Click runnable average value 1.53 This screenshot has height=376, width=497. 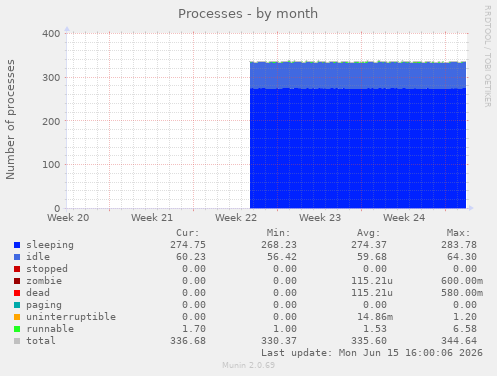(375, 329)
